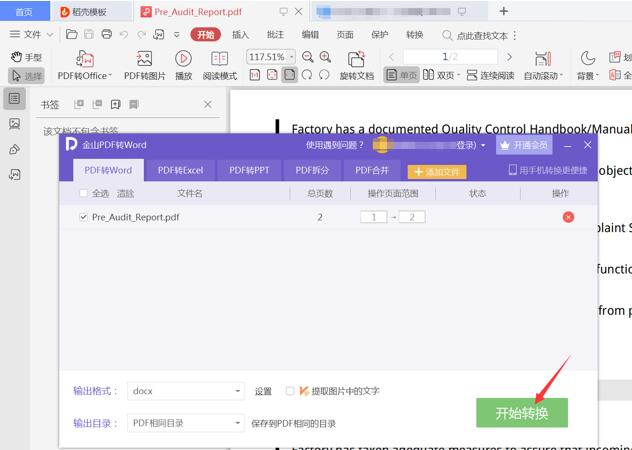
Task: Enter 阅读模式 reading mode
Action: point(220,65)
